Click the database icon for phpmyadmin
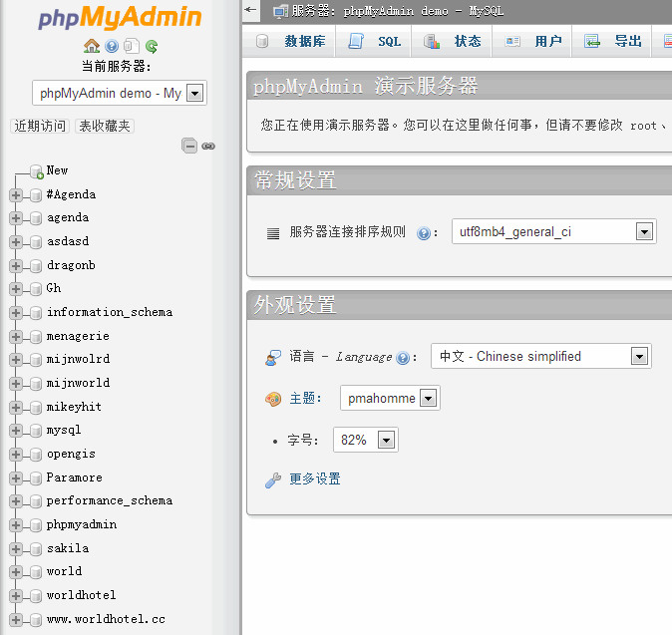Screen dimensions: 672x635 (36, 525)
